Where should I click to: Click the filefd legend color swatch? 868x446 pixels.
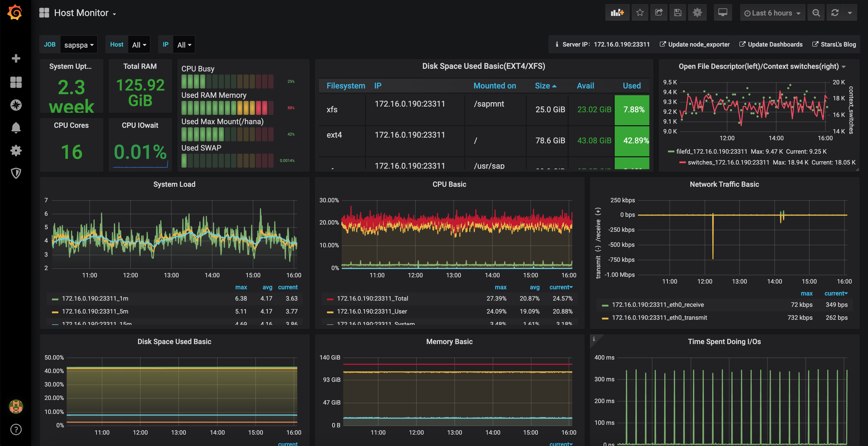671,152
